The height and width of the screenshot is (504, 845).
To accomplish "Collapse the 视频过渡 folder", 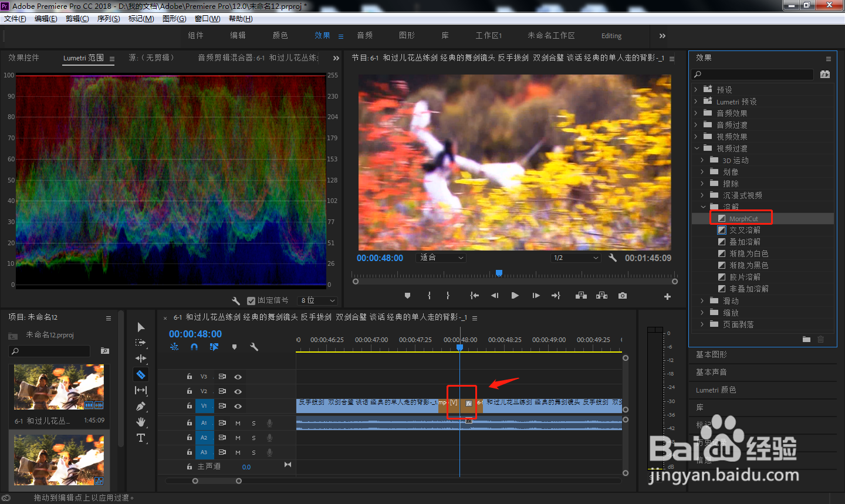I will tap(697, 148).
